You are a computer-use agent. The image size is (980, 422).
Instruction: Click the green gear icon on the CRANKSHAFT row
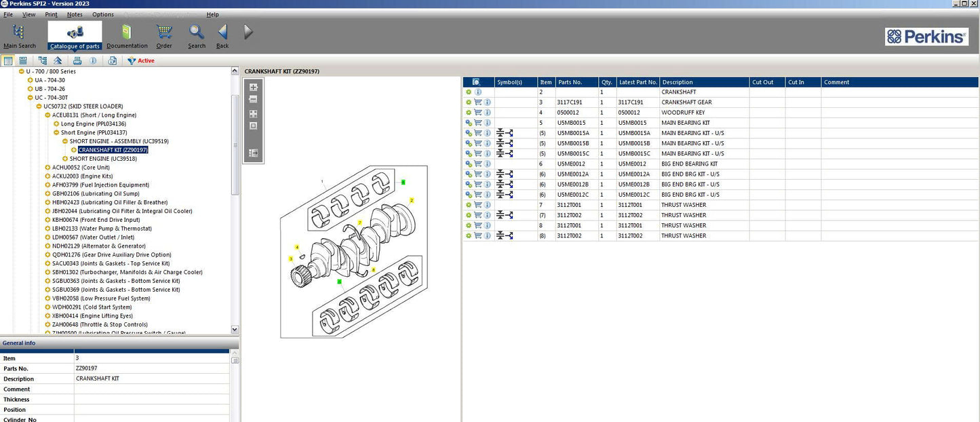(x=468, y=92)
